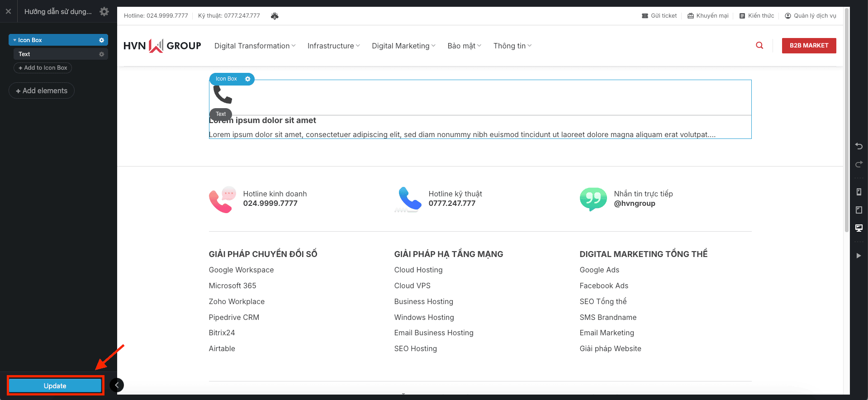Click the B2B MARKET button
Screen dimensions: 868x400
click(809, 46)
